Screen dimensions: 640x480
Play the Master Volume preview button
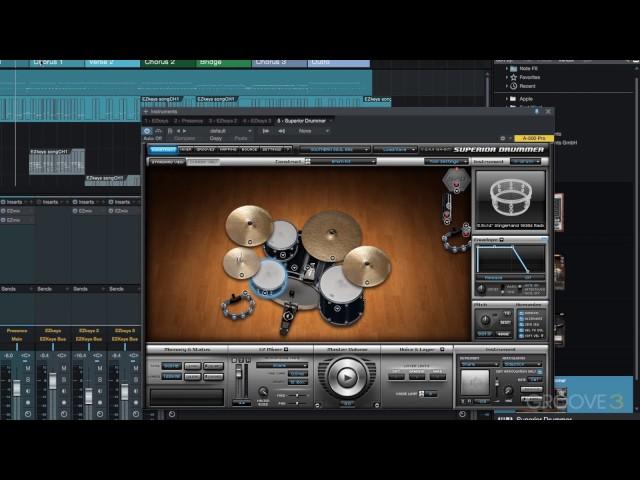(x=347, y=378)
